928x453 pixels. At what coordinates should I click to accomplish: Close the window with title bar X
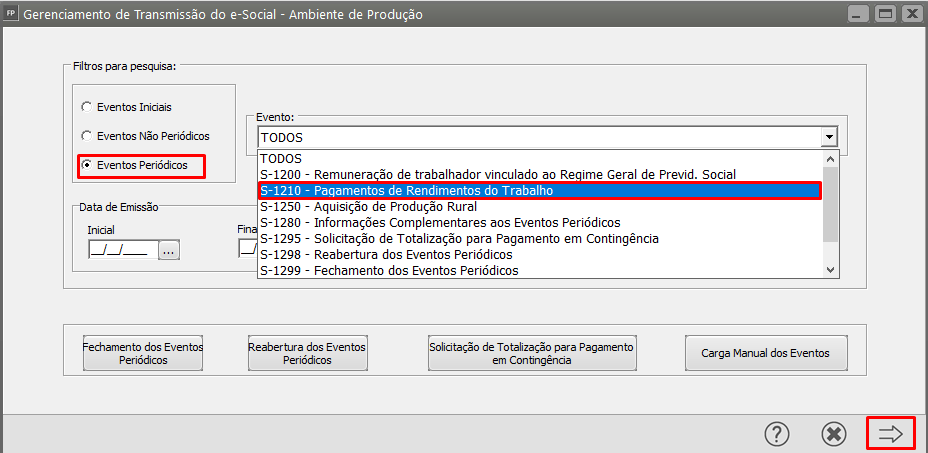coord(911,13)
